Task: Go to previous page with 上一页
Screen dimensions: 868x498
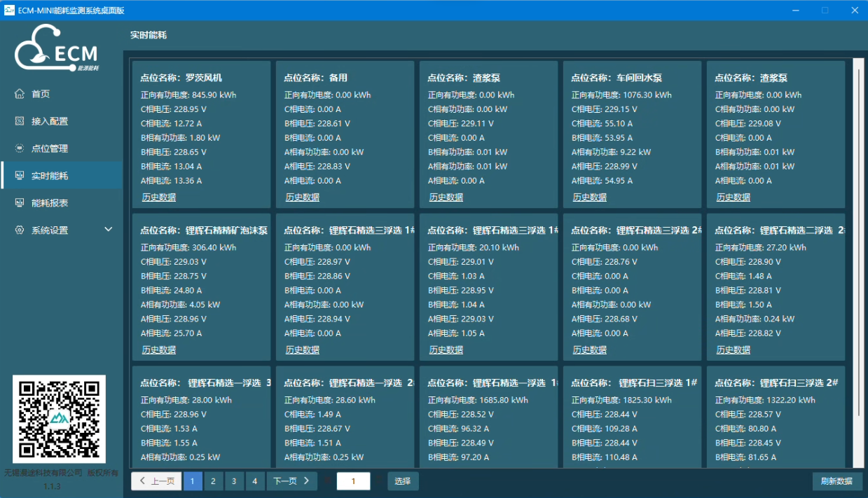Action: 157,481
